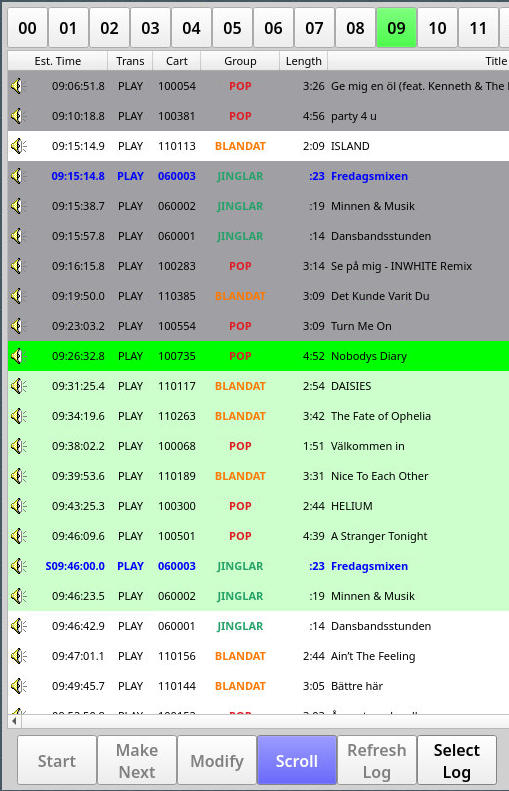Select the time 09:19:50.0

coord(78,296)
